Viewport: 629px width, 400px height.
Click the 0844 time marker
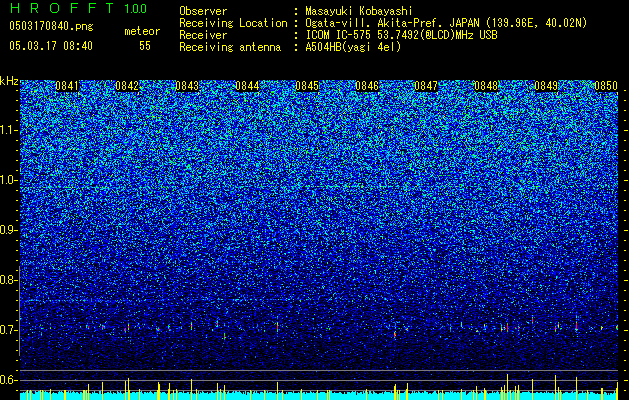247,86
